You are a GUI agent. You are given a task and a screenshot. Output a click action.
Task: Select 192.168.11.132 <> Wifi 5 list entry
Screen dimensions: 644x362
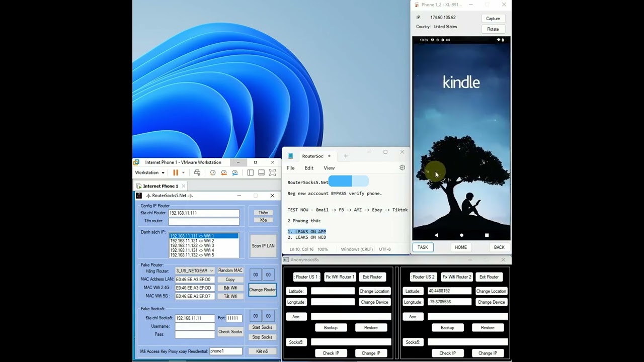(204, 255)
